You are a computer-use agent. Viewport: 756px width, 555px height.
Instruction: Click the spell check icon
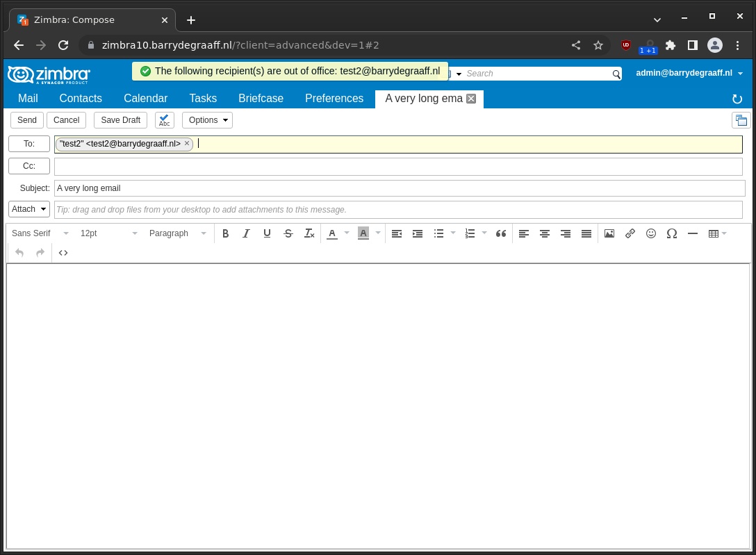click(164, 120)
